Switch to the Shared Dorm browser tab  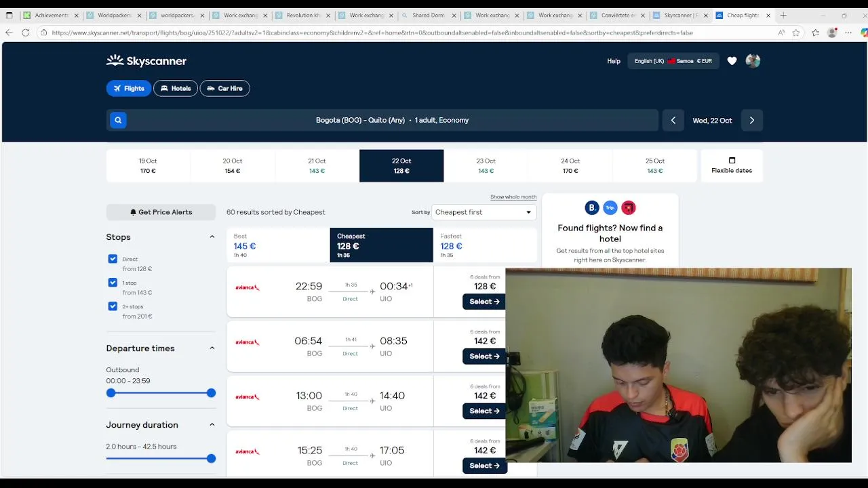point(427,15)
